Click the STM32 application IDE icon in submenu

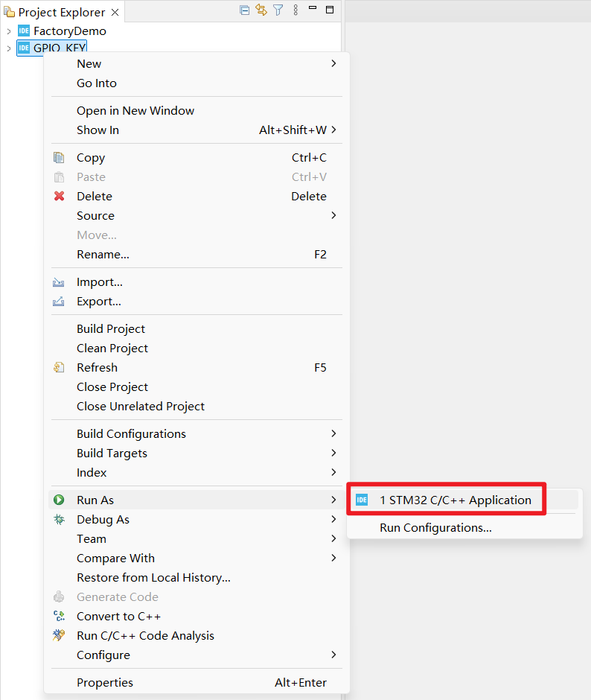(362, 500)
